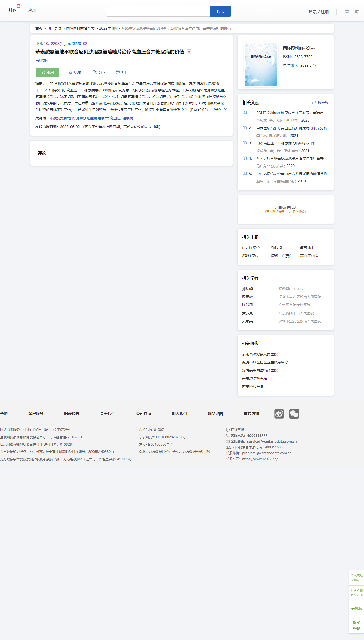
Task: Open 期刊导航 breadcrumb link
Action: [54, 28]
